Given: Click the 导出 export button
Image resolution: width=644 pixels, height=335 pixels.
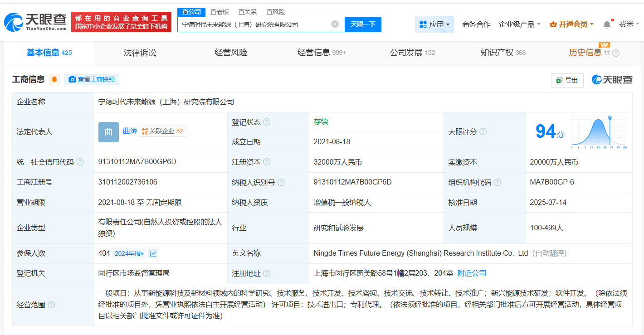Looking at the screenshot, I should tap(567, 80).
